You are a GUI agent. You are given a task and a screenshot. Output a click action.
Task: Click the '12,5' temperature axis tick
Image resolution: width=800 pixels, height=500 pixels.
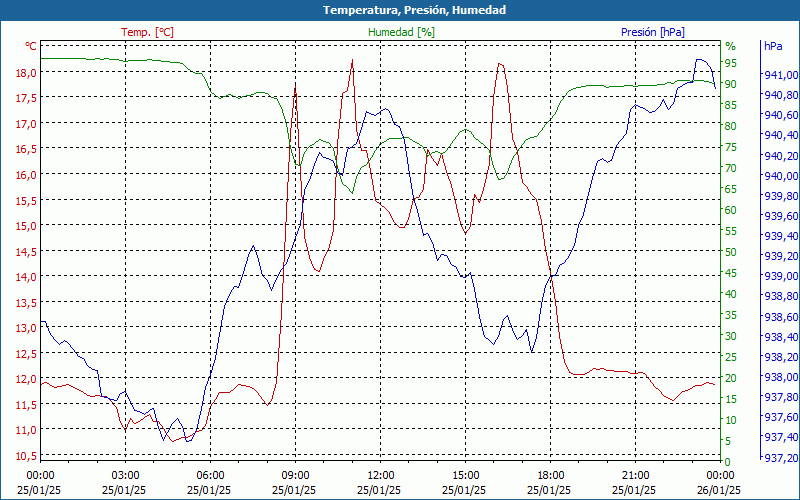pyautogui.click(x=27, y=353)
